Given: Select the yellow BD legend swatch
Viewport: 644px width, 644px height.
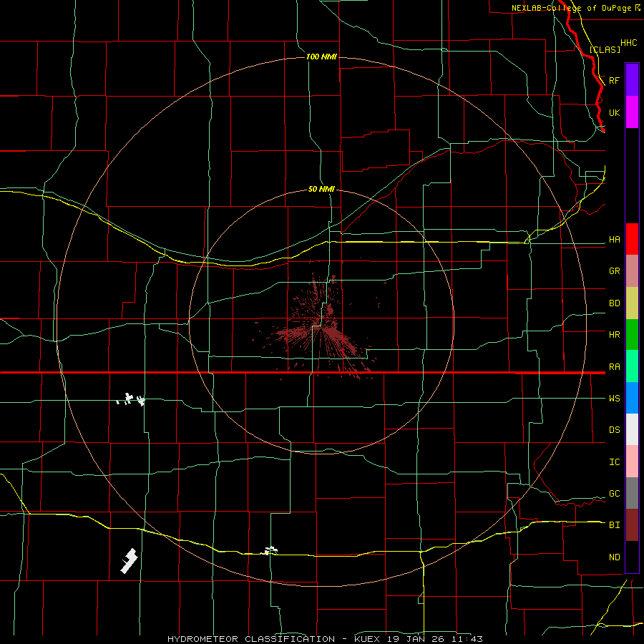Looking at the screenshot, I should [632, 303].
